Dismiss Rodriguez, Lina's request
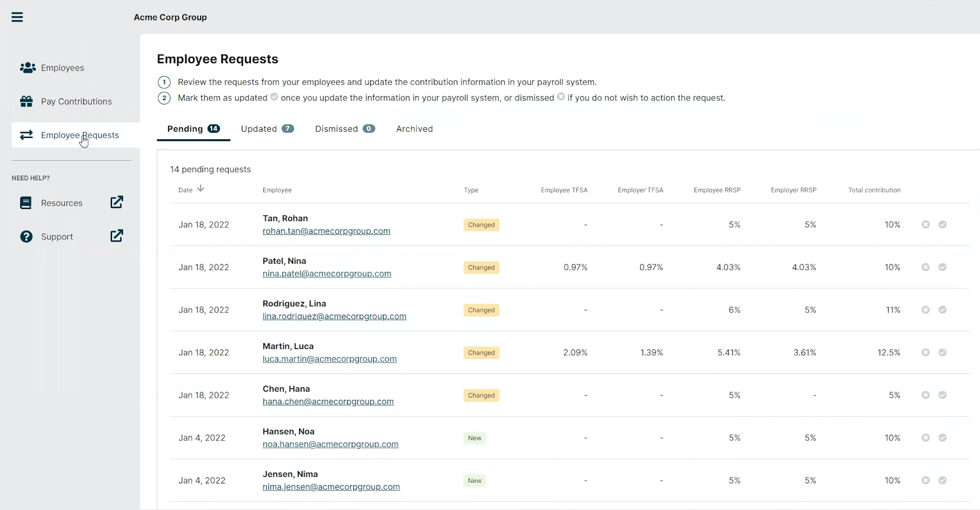The image size is (980, 510). (925, 310)
